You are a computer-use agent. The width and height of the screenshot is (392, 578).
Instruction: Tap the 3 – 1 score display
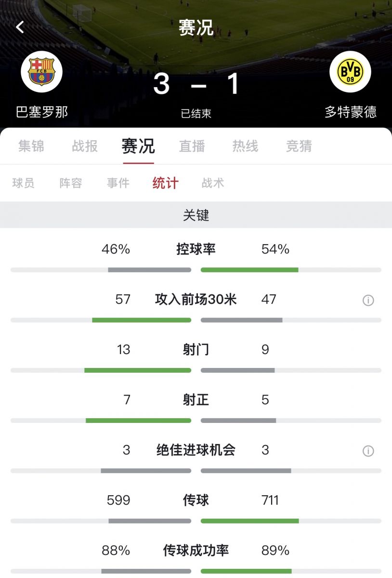(x=196, y=84)
